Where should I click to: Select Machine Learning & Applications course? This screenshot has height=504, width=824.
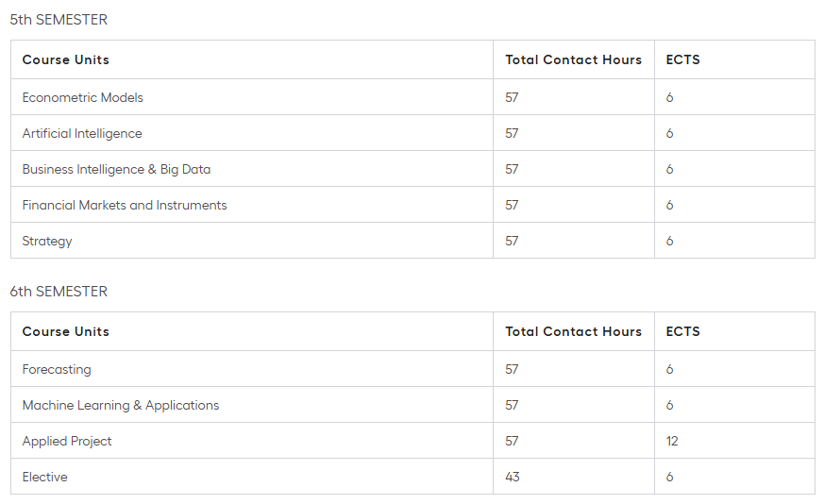tap(121, 405)
